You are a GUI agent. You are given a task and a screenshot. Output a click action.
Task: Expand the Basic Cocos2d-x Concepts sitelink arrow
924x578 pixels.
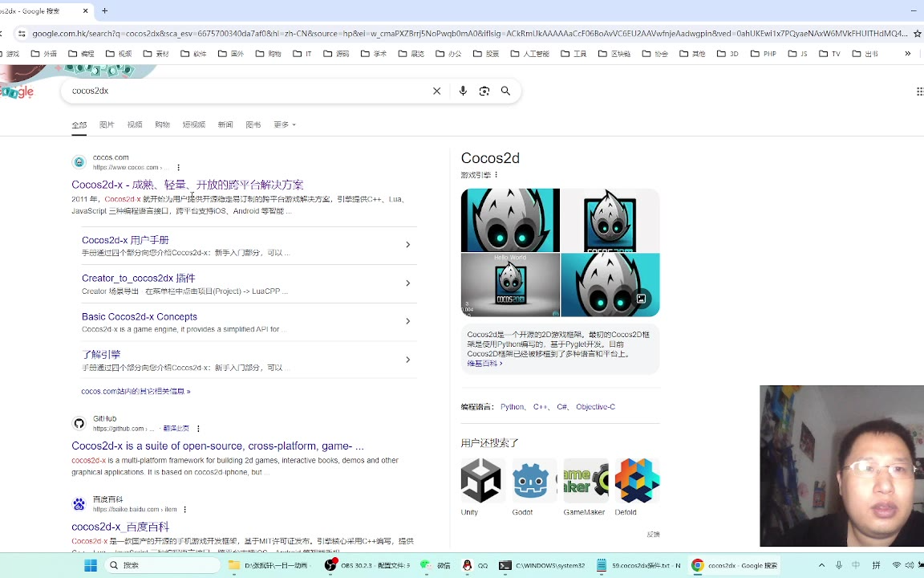(407, 321)
